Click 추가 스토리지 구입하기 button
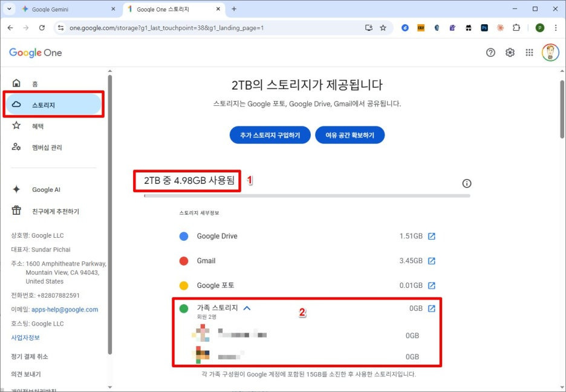 (270, 135)
